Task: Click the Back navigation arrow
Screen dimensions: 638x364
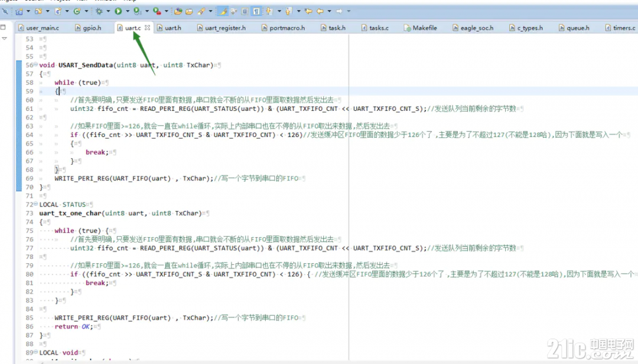Action: click(320, 11)
